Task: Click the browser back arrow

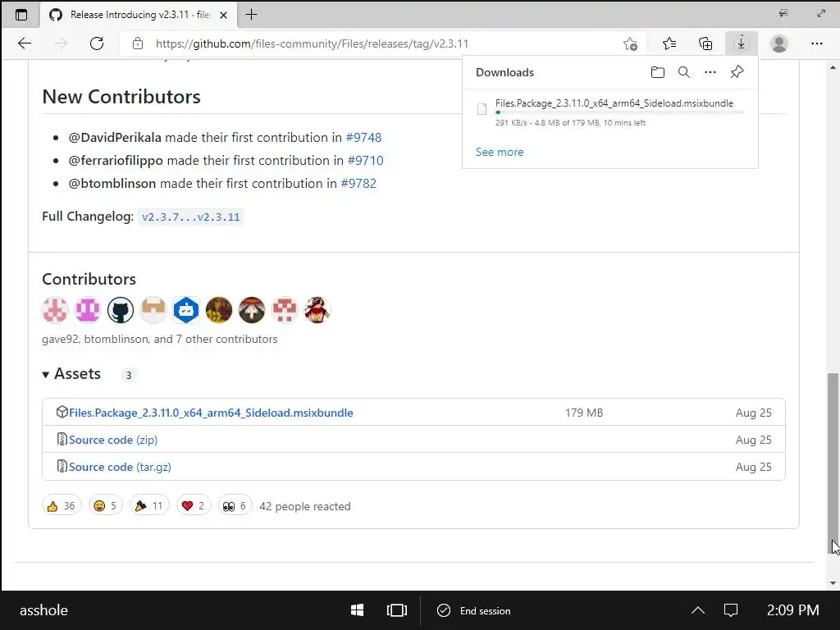Action: pyautogui.click(x=25, y=43)
